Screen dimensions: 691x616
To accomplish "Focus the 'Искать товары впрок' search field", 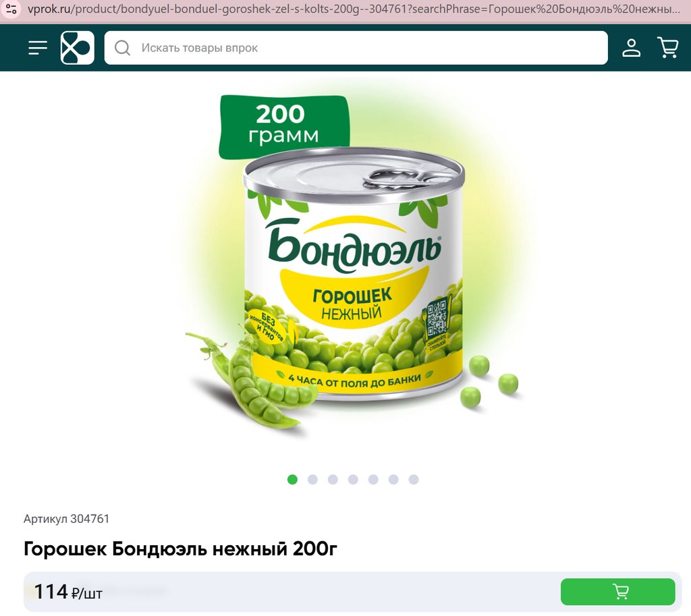I will click(356, 48).
